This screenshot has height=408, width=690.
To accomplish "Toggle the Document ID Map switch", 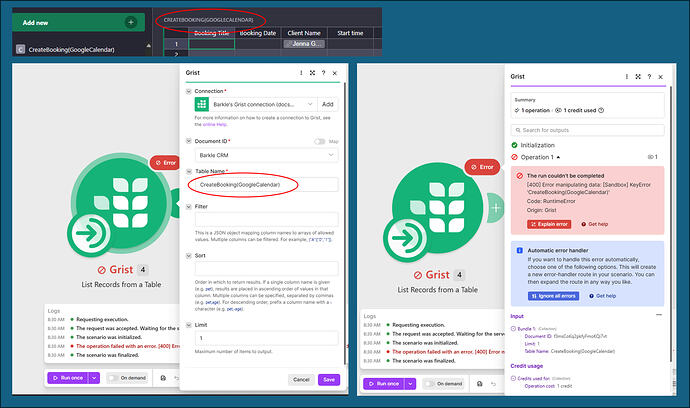I will pos(319,141).
